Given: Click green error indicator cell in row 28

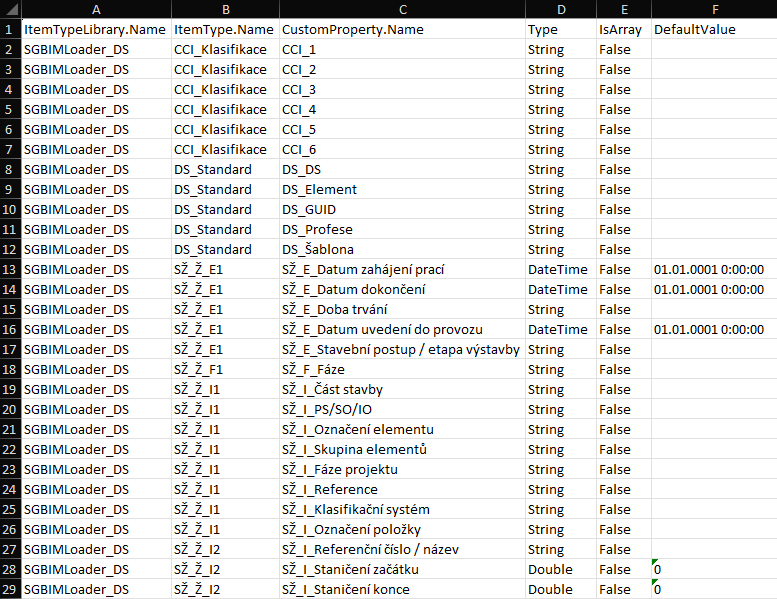Looking at the screenshot, I should coord(713,569).
